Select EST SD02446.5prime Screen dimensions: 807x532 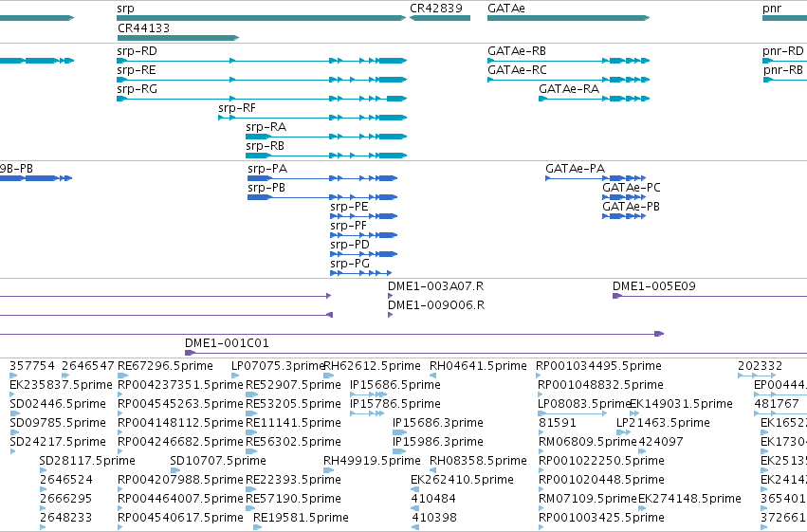[58, 404]
